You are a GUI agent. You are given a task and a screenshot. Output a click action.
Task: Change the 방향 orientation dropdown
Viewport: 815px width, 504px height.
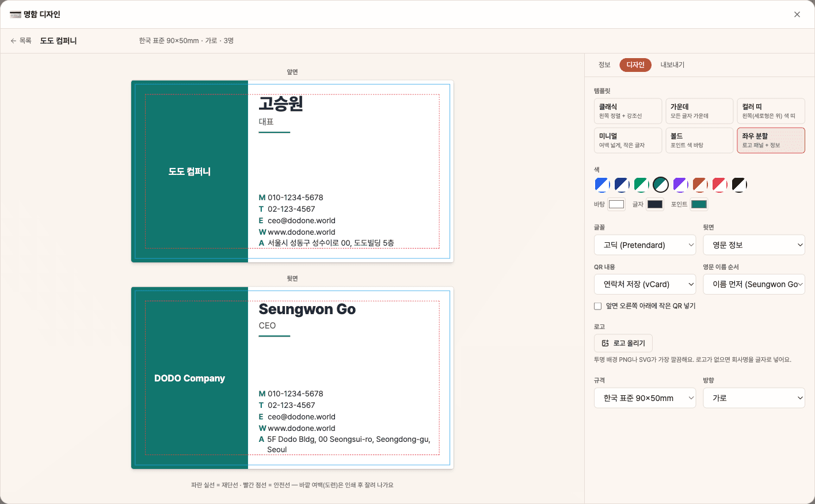pyautogui.click(x=754, y=398)
